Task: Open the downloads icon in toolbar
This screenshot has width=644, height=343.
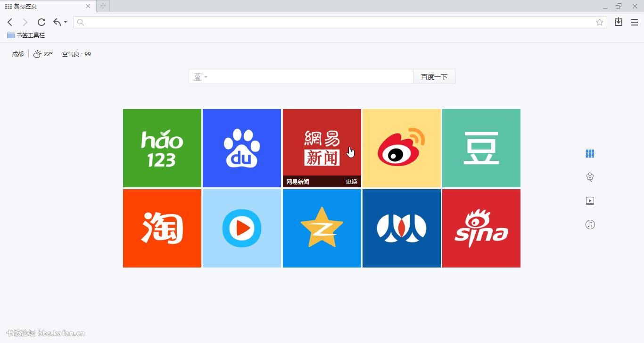Action: pyautogui.click(x=619, y=22)
